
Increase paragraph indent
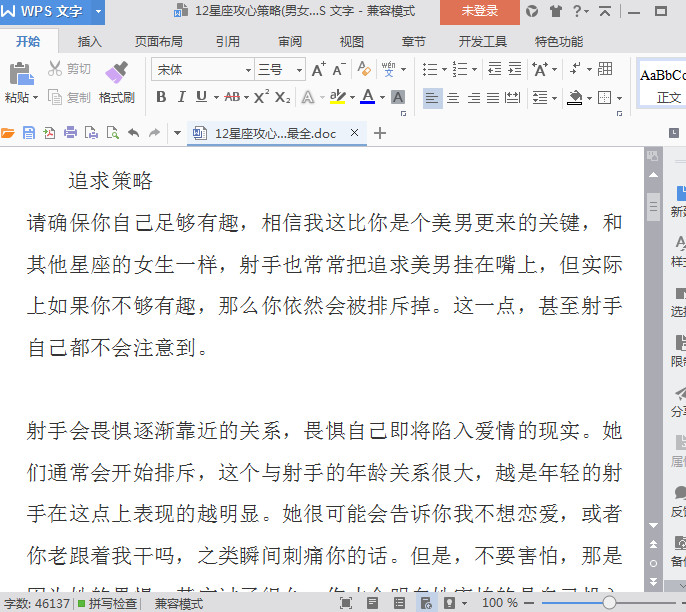514,69
